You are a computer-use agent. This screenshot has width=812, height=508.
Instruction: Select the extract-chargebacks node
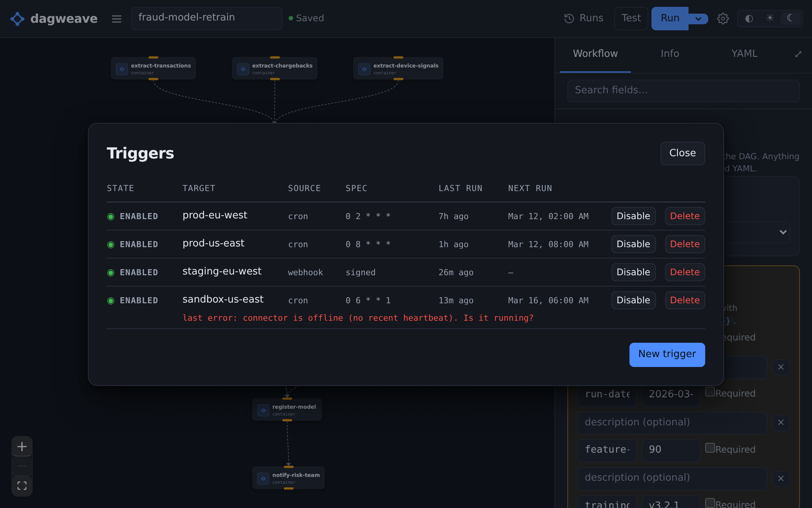(x=275, y=68)
